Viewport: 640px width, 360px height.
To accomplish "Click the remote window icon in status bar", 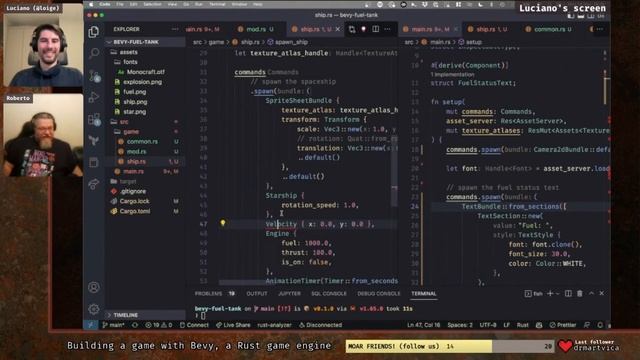I will [90, 325].
